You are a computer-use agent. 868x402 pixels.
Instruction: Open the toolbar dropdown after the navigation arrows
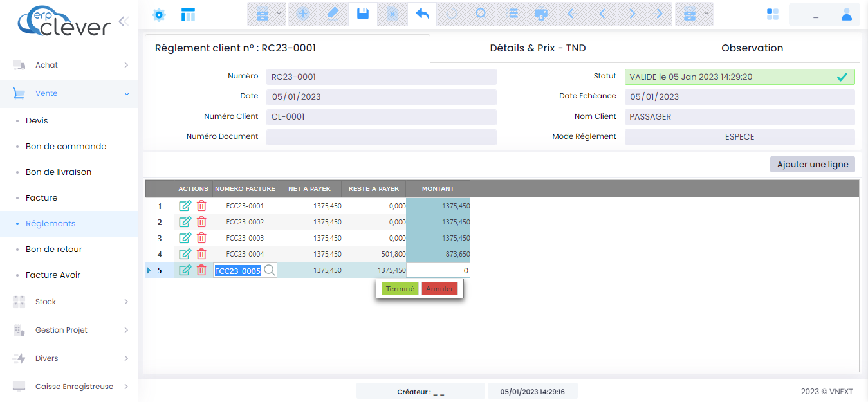[x=694, y=14]
